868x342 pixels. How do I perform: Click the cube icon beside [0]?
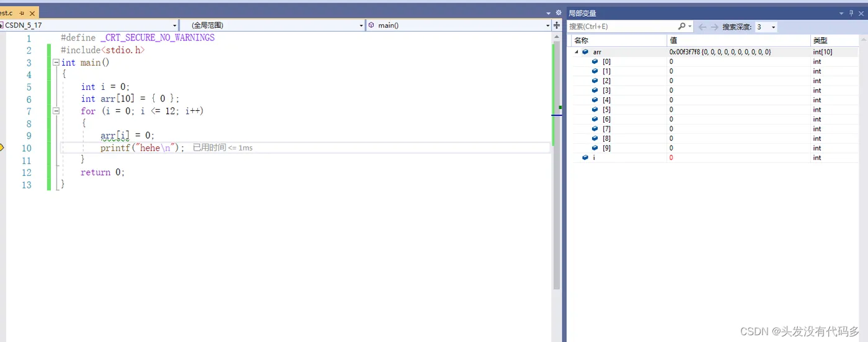[595, 61]
